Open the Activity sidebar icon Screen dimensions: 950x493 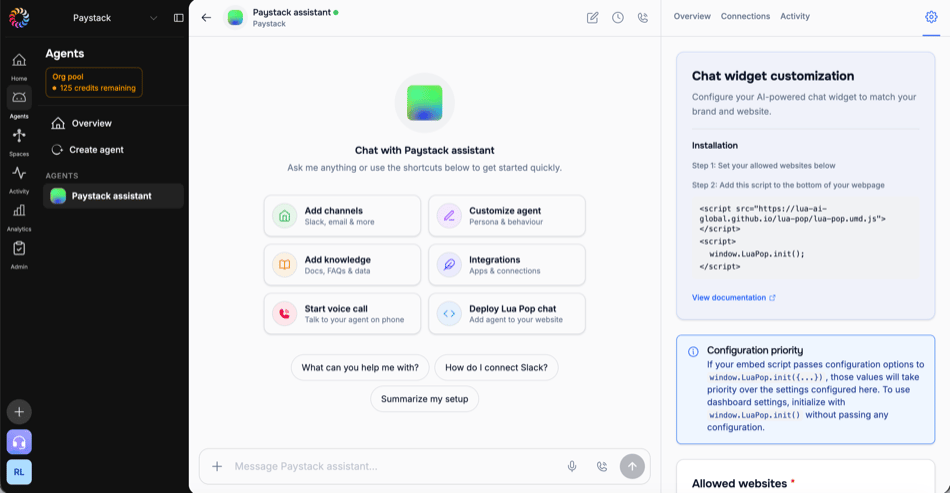[19, 179]
